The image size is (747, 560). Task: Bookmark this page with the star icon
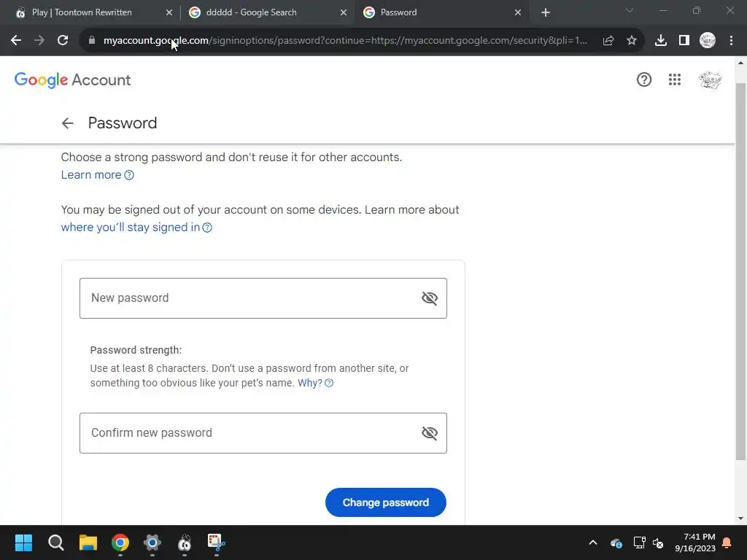631,41
